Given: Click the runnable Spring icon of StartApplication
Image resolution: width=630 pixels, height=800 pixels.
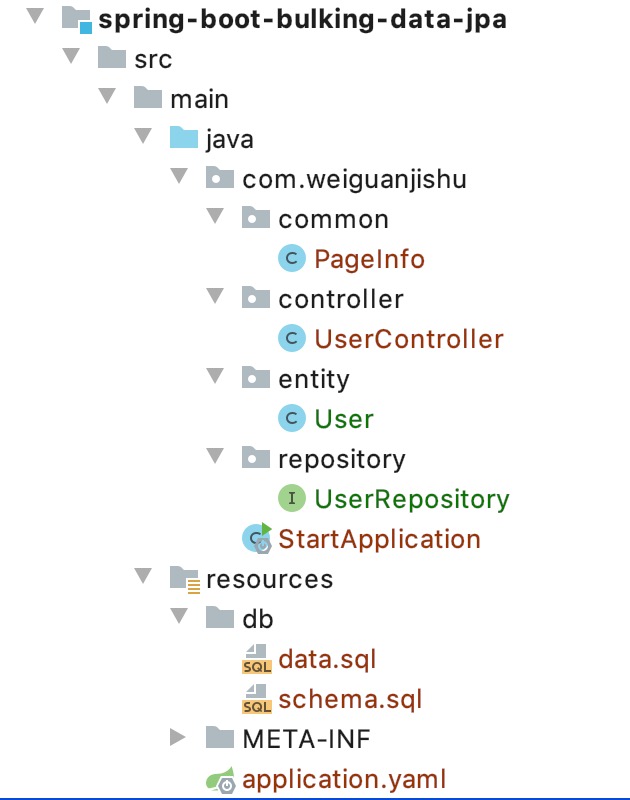Looking at the screenshot, I should (257, 538).
